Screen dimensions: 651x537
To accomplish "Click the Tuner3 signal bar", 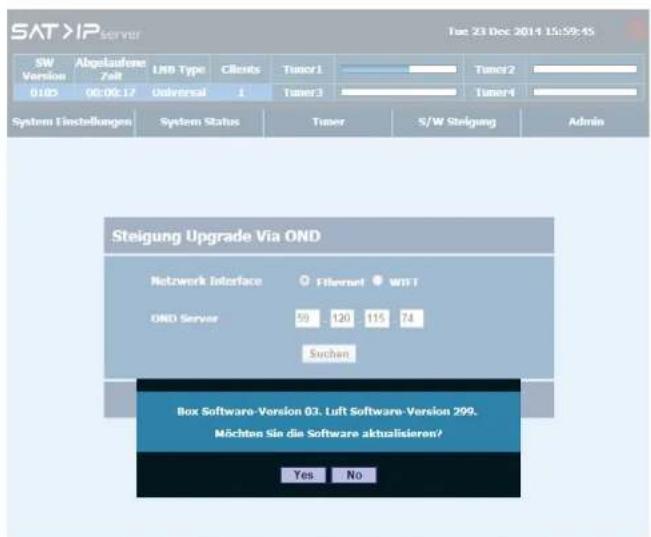I will point(399,92).
